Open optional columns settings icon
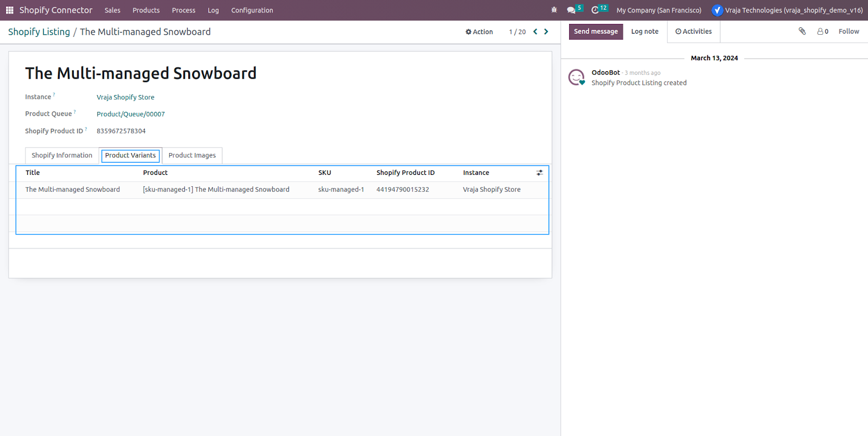868x436 pixels. 539,173
